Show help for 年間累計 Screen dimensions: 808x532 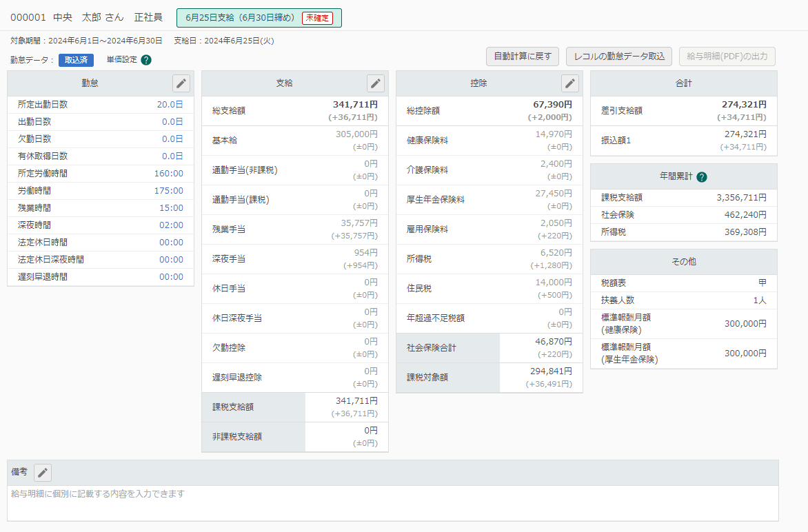point(702,177)
